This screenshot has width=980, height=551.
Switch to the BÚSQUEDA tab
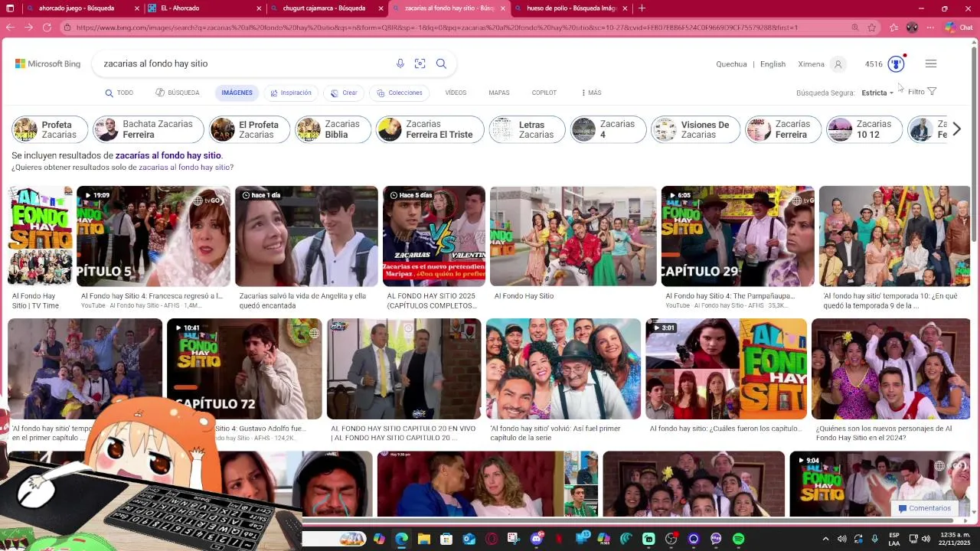pos(177,93)
